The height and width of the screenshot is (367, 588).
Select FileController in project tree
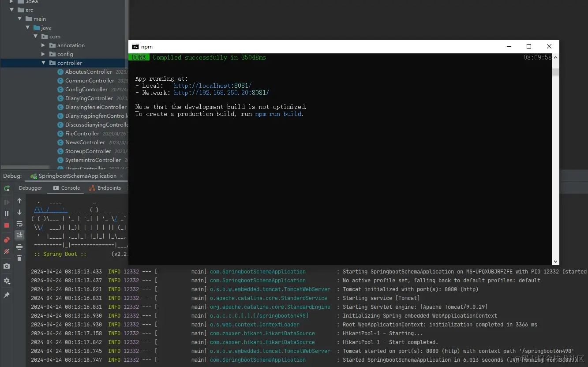pos(82,134)
